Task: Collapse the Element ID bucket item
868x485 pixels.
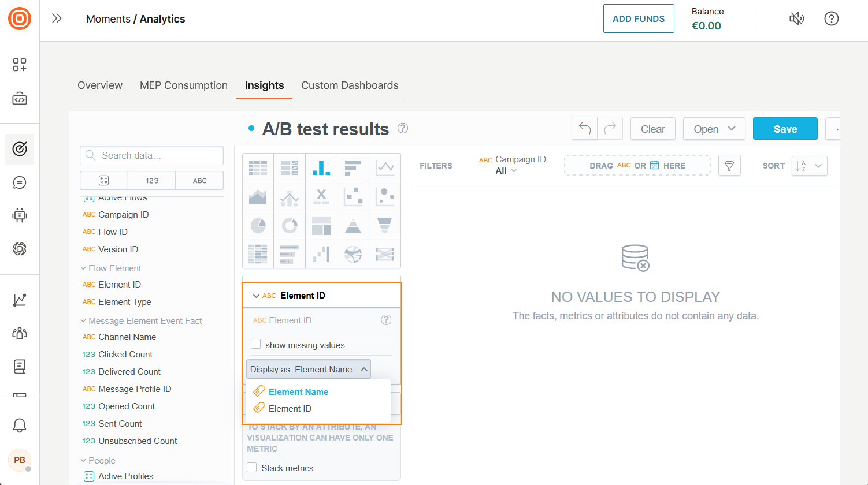Action: pos(256,296)
